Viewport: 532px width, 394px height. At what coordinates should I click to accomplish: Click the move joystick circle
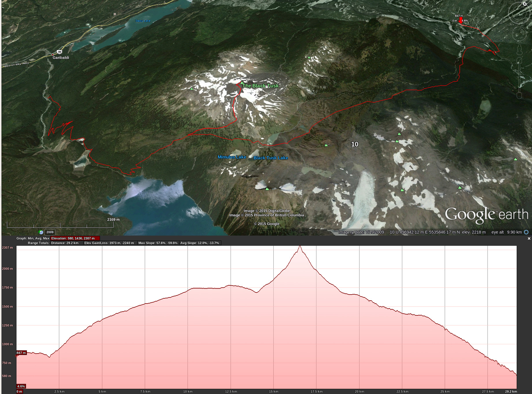click(519, 34)
